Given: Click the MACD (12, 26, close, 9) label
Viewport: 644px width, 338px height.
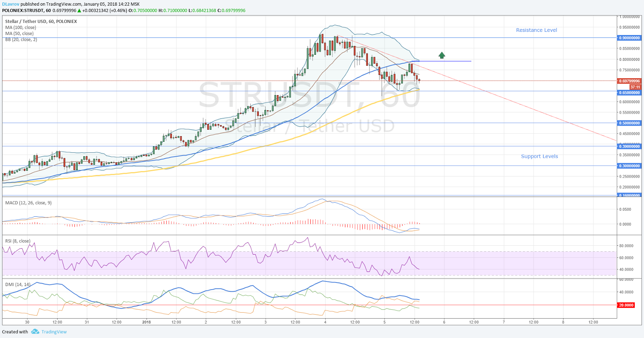Looking at the screenshot, I should click(28, 203).
